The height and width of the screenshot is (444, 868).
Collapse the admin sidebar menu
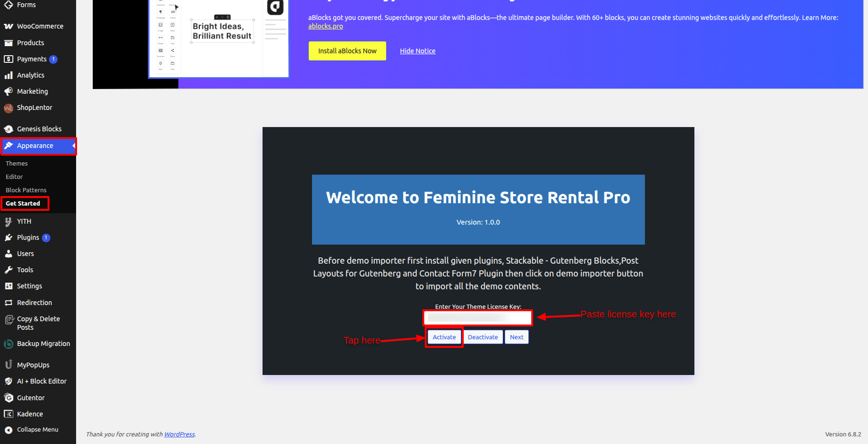click(31, 430)
